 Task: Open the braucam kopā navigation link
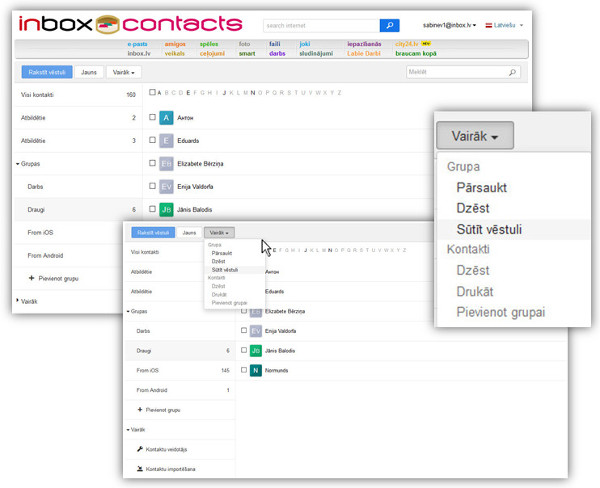pos(416,53)
